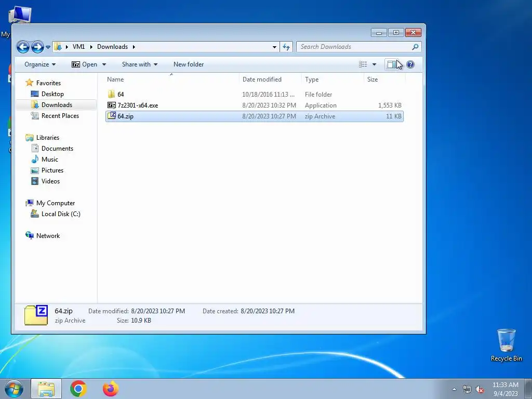
Task: Expand the arrow after Downloads breadcrumb
Action: [134, 47]
